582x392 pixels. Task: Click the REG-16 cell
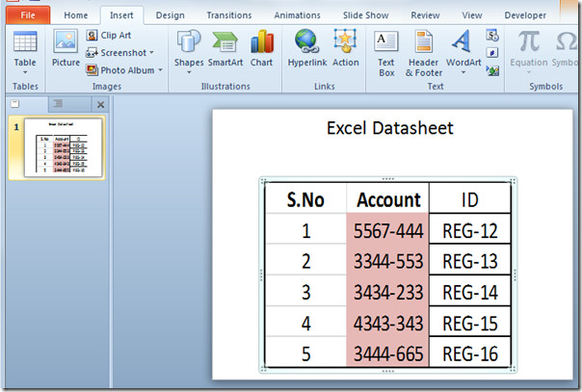tap(470, 353)
